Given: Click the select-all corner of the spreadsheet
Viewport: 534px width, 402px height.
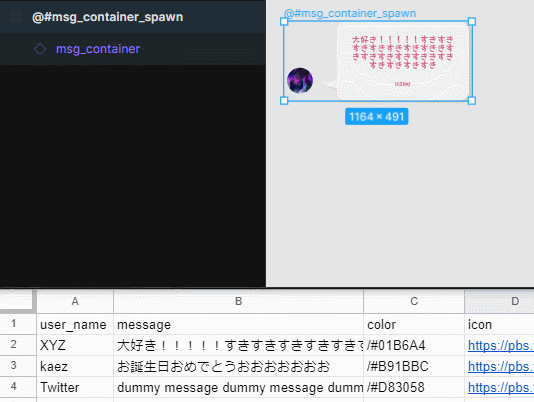Looking at the screenshot, I should pos(18,302).
